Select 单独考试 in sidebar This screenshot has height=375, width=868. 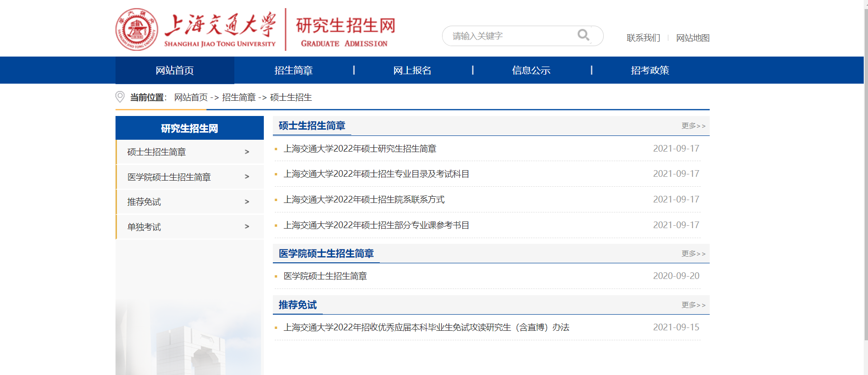pyautogui.click(x=190, y=227)
